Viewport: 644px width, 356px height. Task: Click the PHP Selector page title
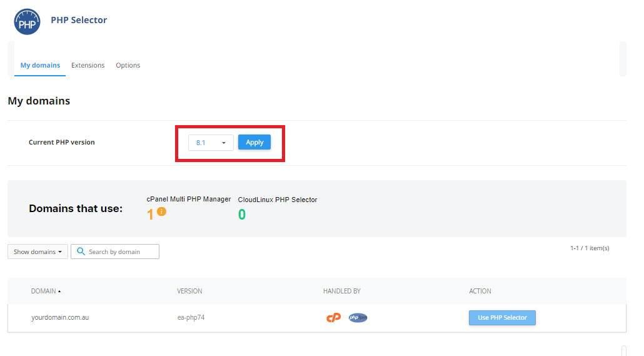(x=79, y=20)
